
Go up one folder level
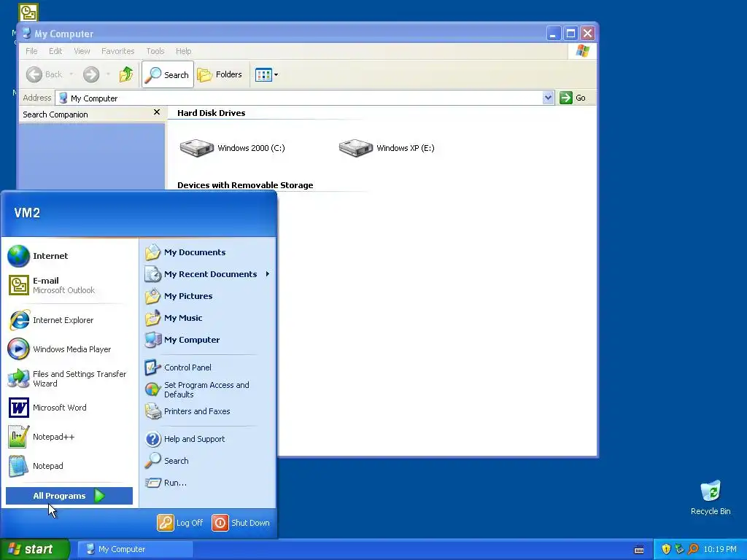click(125, 74)
